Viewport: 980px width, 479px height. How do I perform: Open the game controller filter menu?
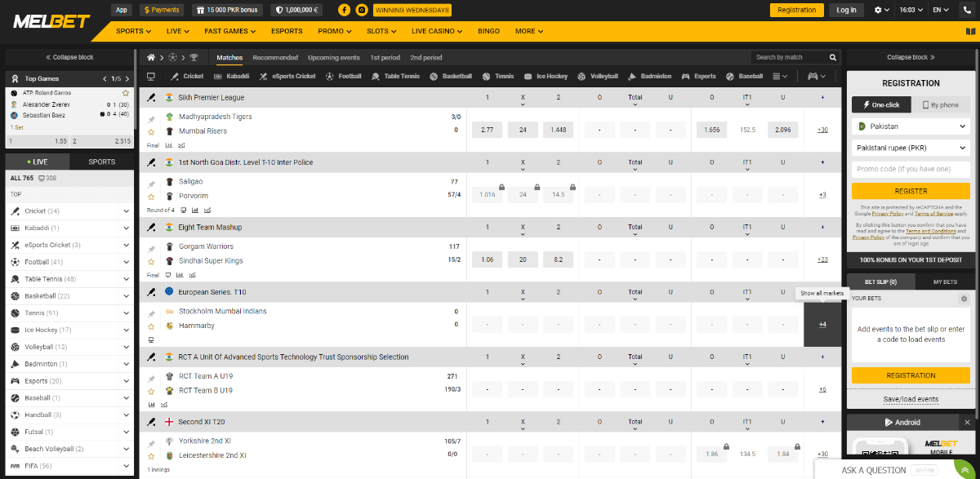pos(816,76)
